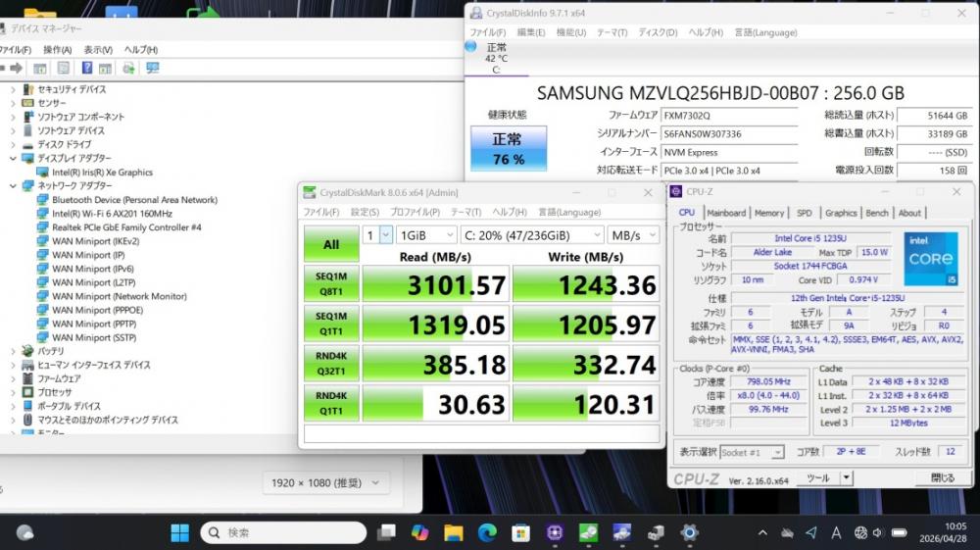Run the SEQ1M Q8T1 test button

click(331, 283)
